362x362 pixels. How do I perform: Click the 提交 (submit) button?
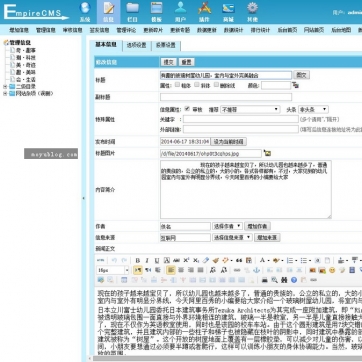tap(169, 62)
